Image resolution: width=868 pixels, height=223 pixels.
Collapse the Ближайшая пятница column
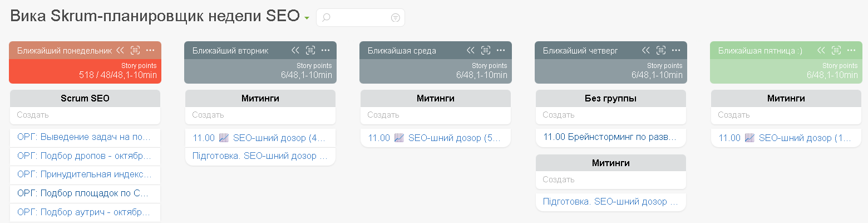coord(821,50)
